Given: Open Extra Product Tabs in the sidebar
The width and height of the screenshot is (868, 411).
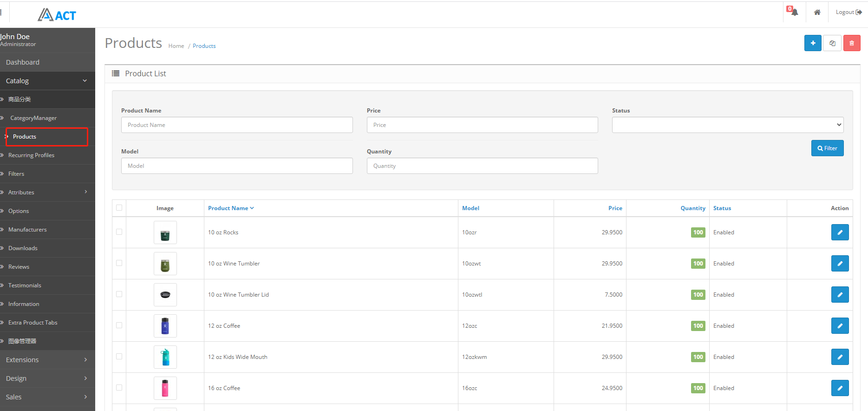Looking at the screenshot, I should pyautogui.click(x=47, y=323).
